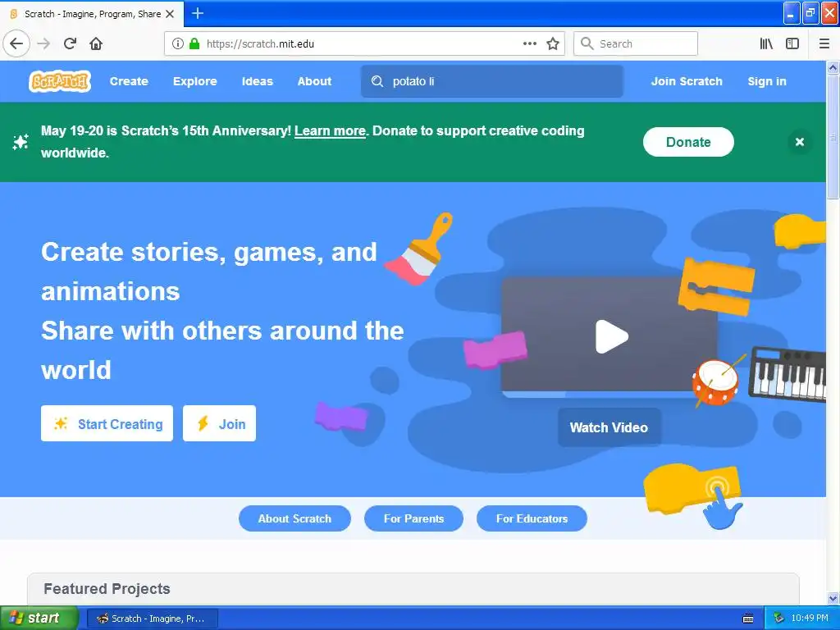Click scrollbar down arrow
Image resolution: width=840 pixels, height=630 pixels.
tap(833, 598)
